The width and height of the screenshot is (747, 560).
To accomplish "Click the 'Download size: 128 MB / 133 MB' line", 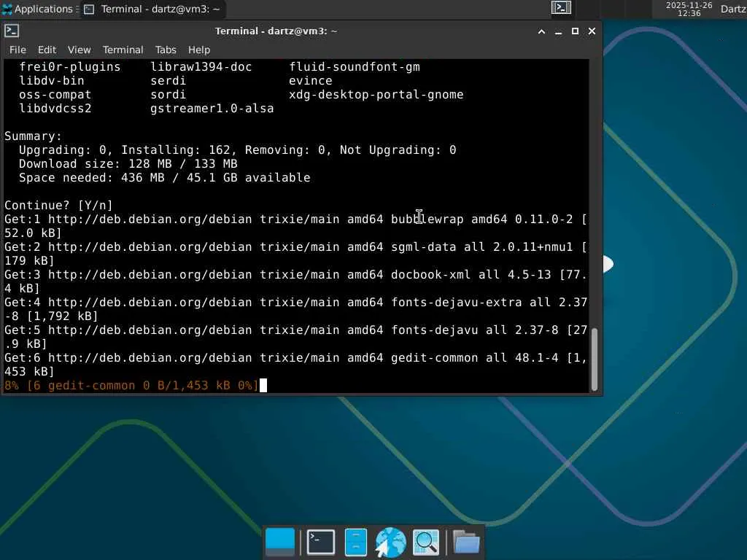I will (x=128, y=164).
